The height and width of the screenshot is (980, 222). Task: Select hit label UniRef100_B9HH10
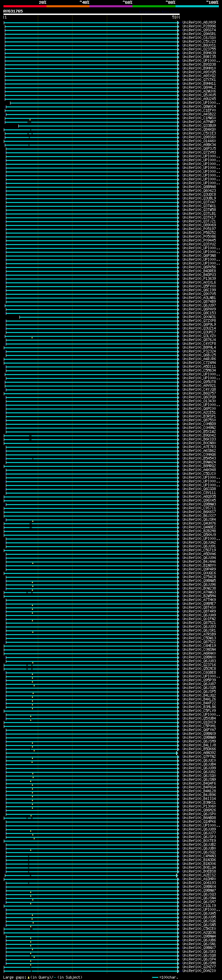point(199,68)
